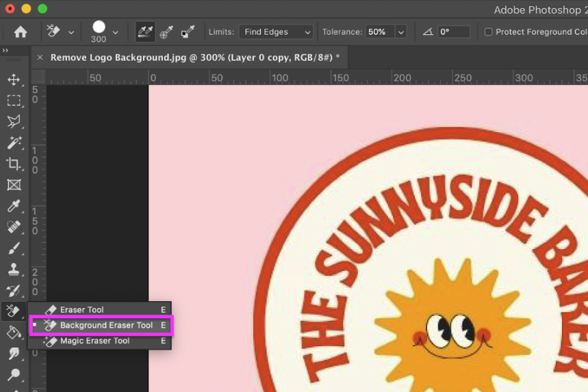The width and height of the screenshot is (588, 392).
Task: Select the Crop tool
Action: coord(14,164)
